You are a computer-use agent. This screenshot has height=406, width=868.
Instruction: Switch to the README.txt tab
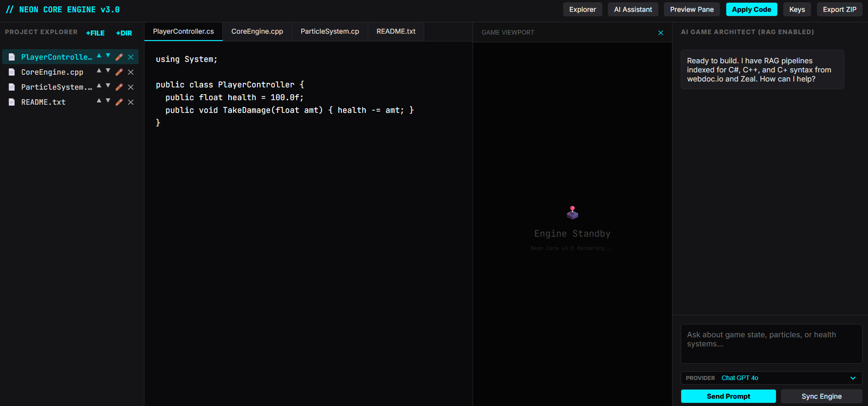[396, 31]
